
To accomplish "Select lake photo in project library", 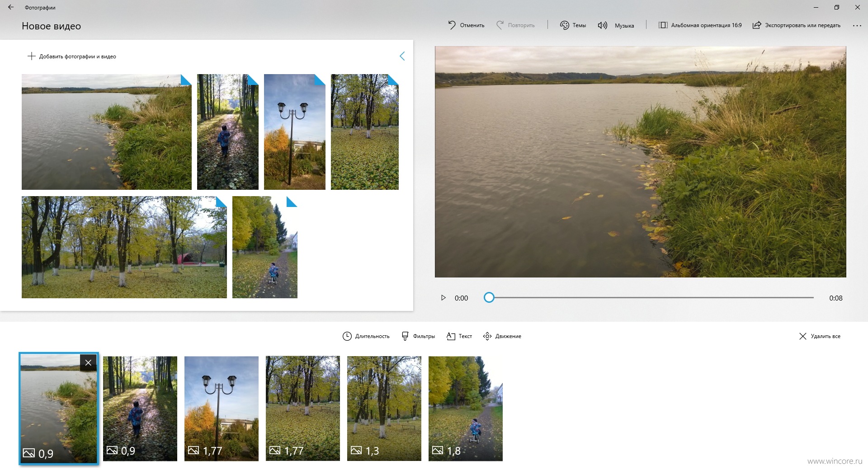I will (107, 132).
